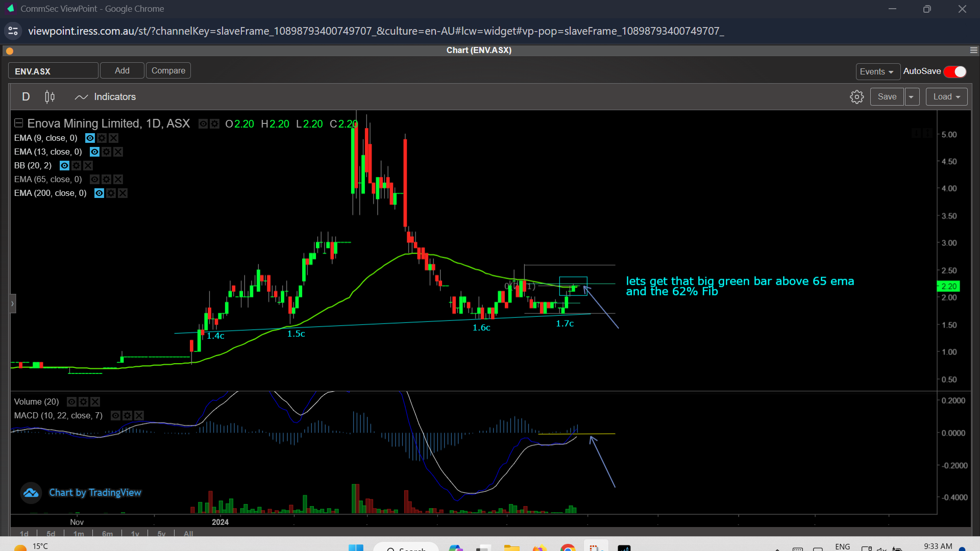
Task: Open settings for EMA (200, close, 0)
Action: [111, 193]
